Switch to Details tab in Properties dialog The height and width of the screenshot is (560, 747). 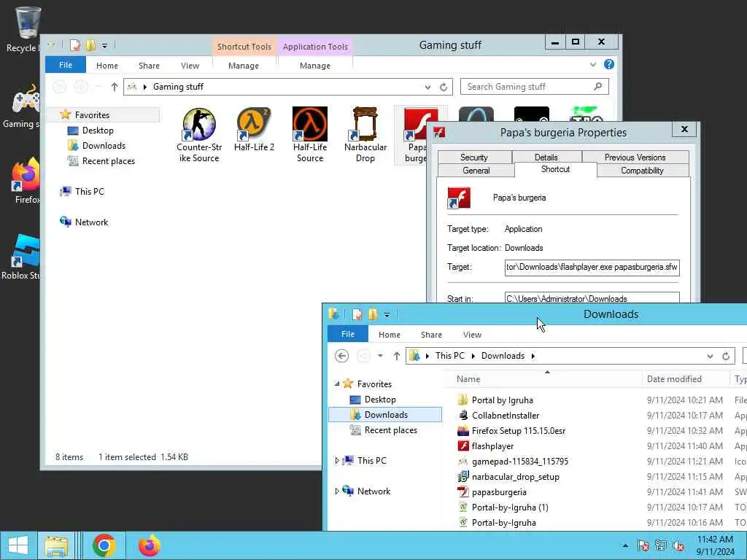click(546, 157)
